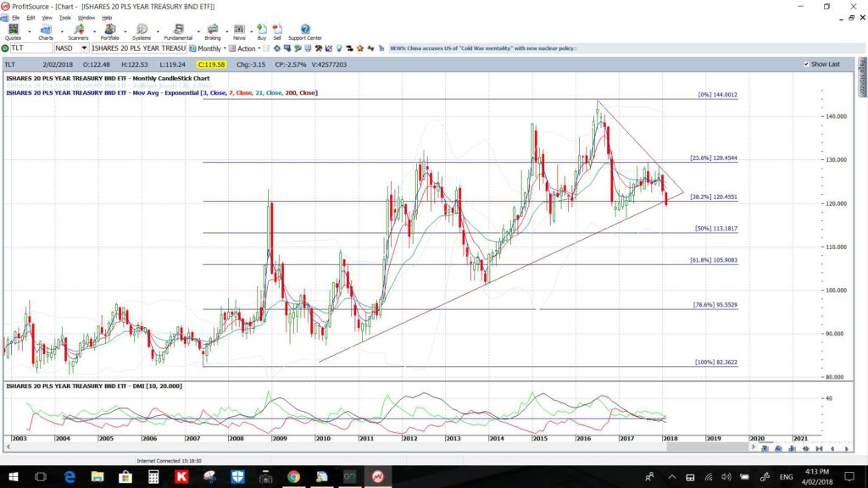
Task: Click the lightbulb icon in chart toolbar
Action: coord(339,48)
